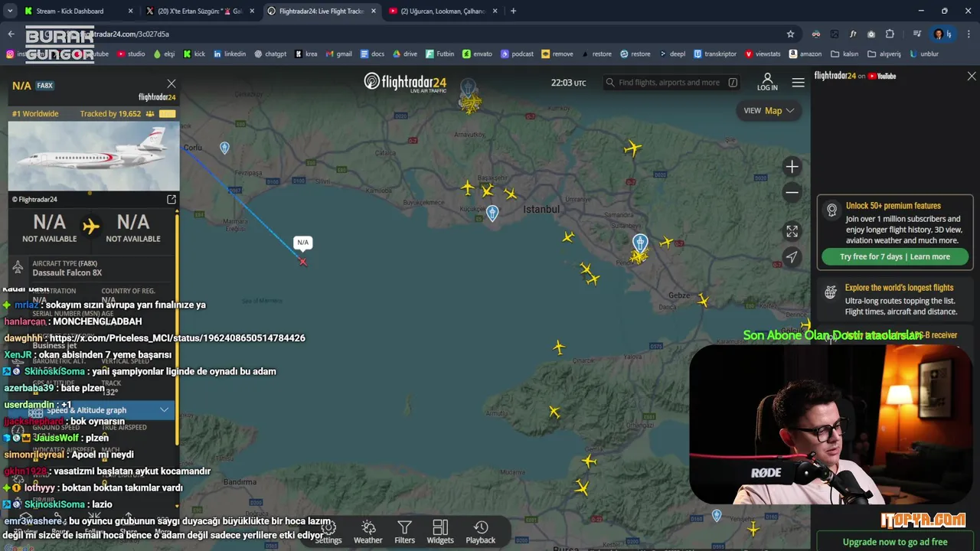Click the Flightradar24 logo
The width and height of the screenshot is (980, 551).
(x=405, y=82)
